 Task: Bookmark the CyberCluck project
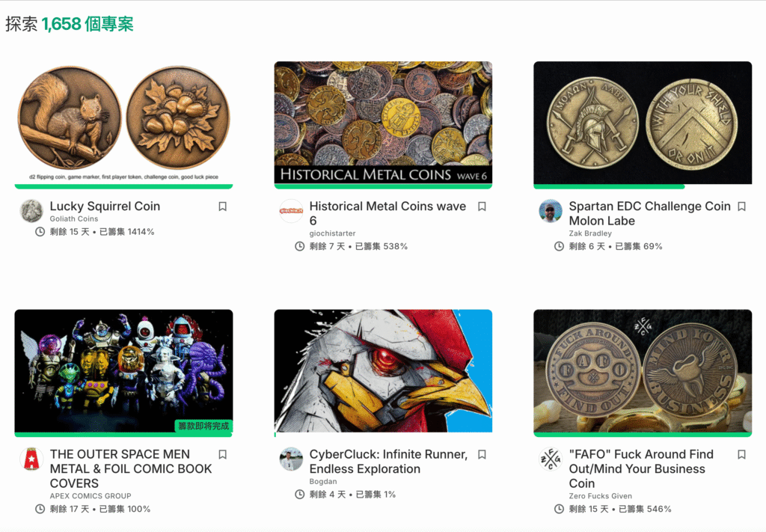coord(482,454)
